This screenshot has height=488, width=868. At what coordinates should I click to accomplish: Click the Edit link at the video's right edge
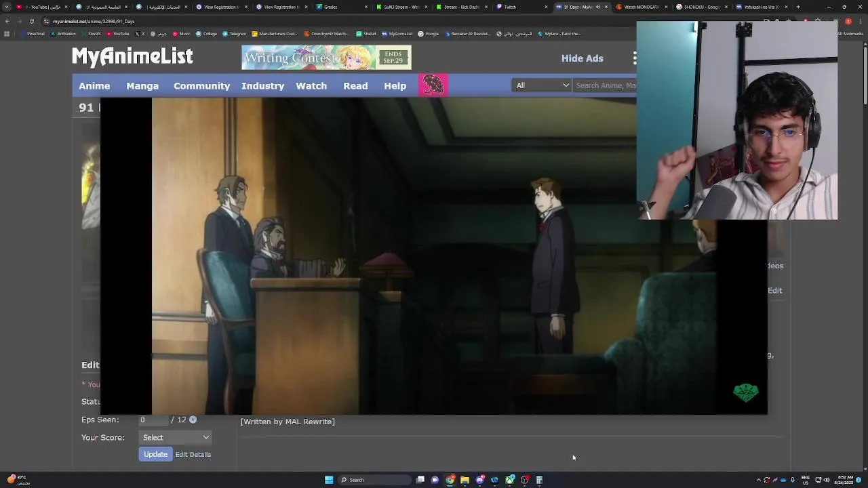tap(774, 290)
